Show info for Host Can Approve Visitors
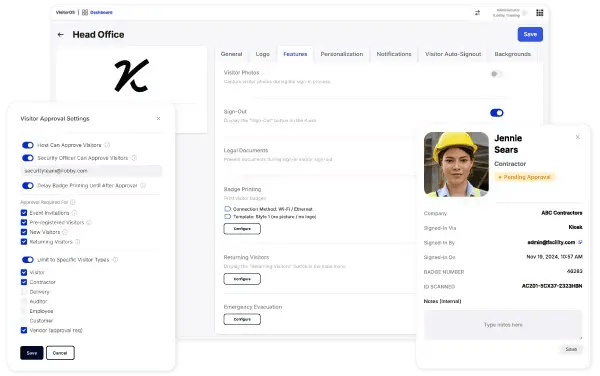This screenshot has width=600, height=376. tap(107, 145)
